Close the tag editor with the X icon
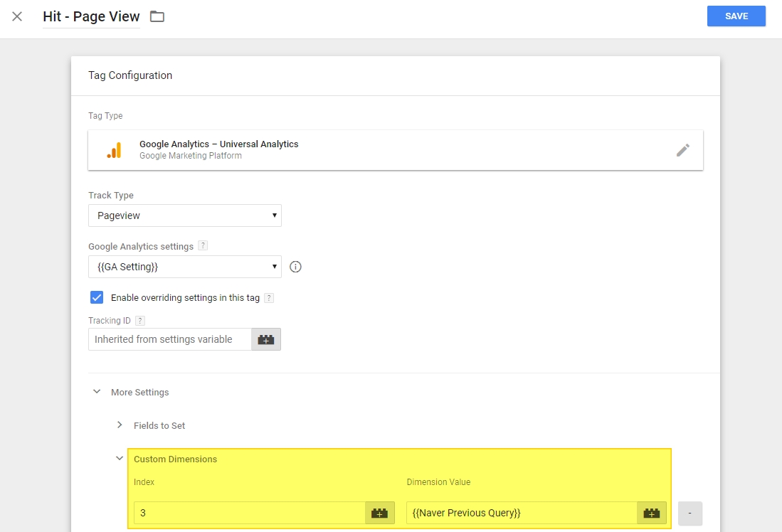The height and width of the screenshot is (532, 782). [17, 16]
